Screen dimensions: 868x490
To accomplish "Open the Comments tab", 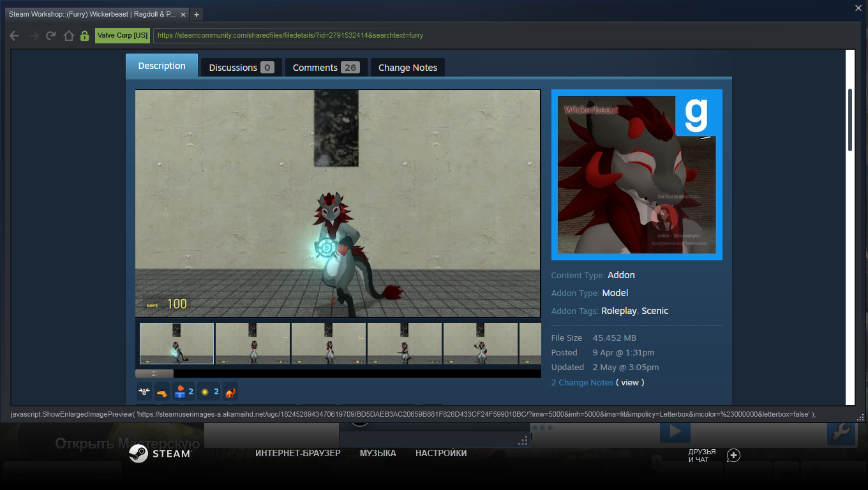I will (325, 68).
